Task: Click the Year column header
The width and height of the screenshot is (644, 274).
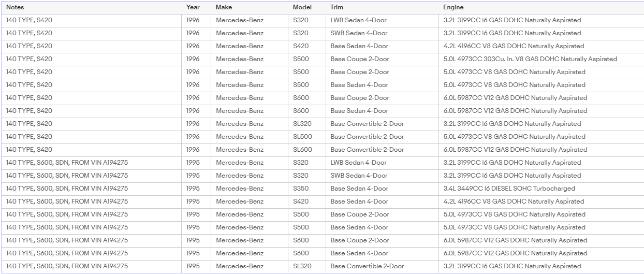Action: point(196,7)
